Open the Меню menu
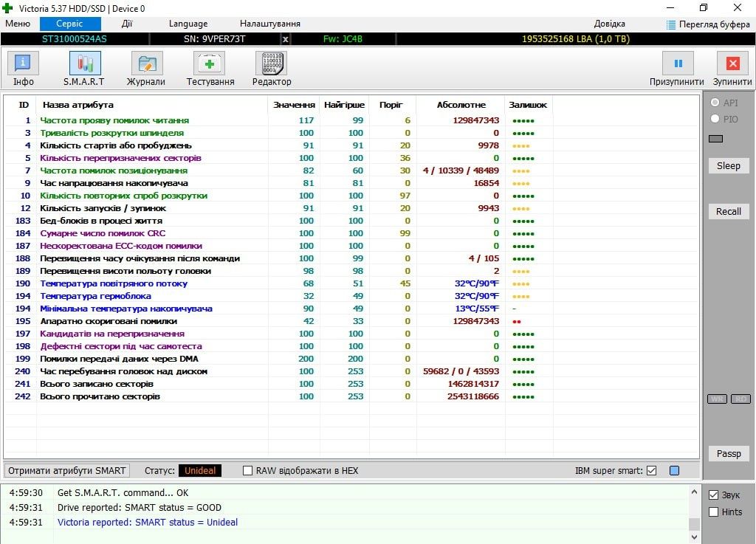Viewport: 756px width, 544px height. click(x=18, y=24)
